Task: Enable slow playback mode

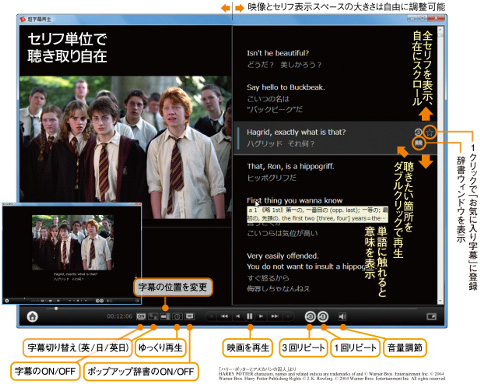Action: 177,316
